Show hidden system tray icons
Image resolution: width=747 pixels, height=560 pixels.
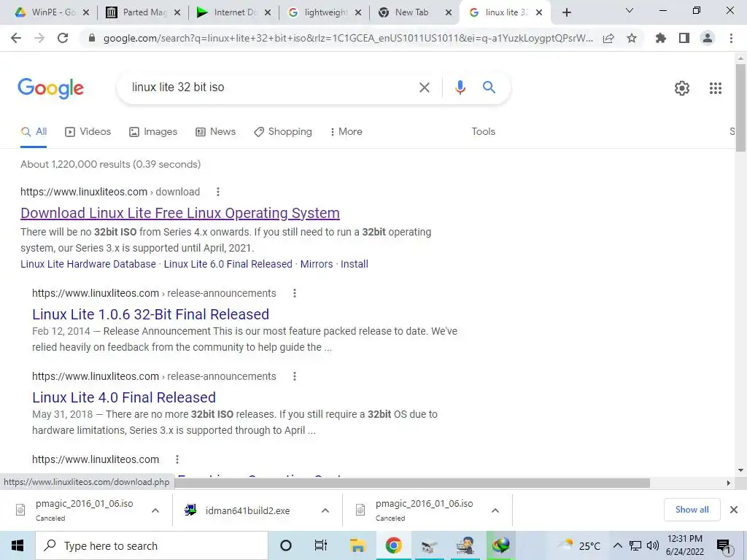point(617,545)
